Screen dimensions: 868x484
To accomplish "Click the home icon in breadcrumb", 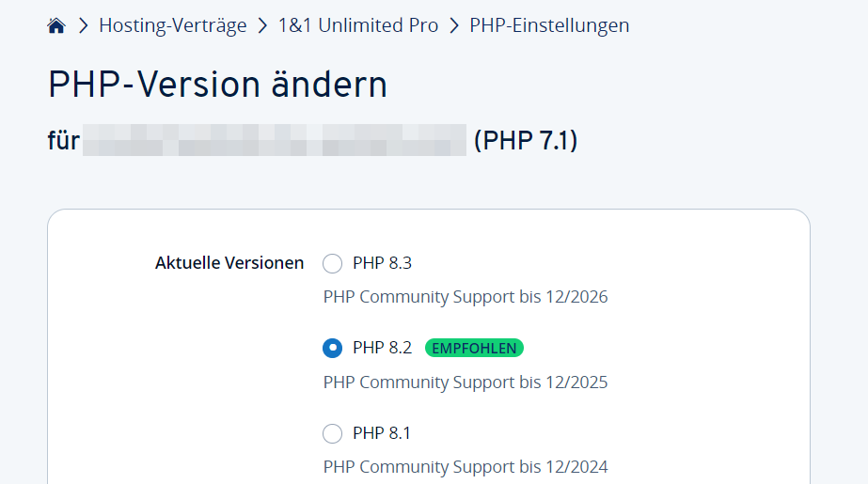I will pos(56,26).
